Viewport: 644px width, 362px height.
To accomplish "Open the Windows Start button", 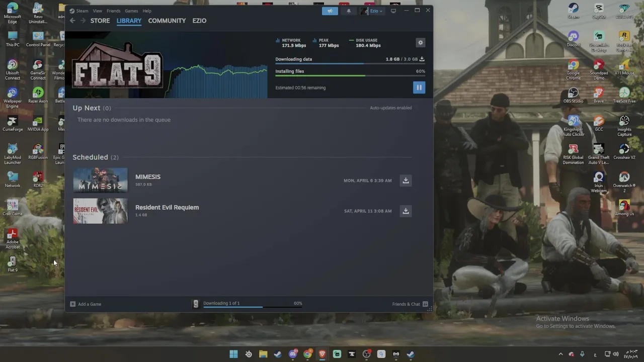I will [233, 354].
